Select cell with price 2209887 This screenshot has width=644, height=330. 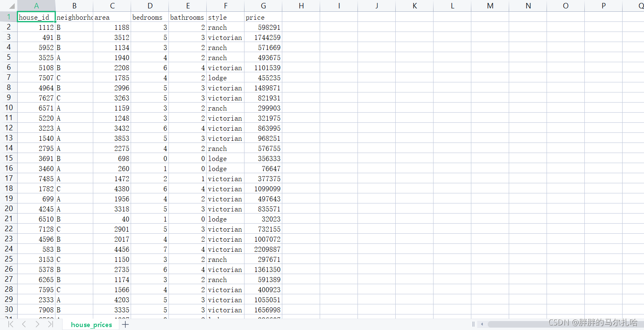pyautogui.click(x=263, y=249)
